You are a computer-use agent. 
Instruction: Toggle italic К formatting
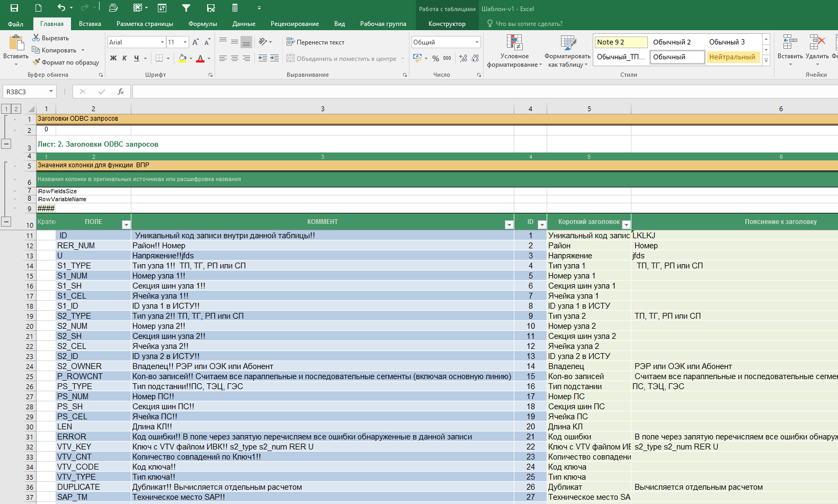click(x=124, y=58)
